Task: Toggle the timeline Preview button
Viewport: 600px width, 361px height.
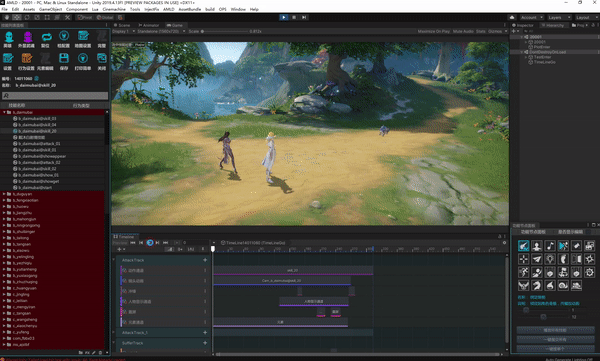Action: pyautogui.click(x=120, y=243)
